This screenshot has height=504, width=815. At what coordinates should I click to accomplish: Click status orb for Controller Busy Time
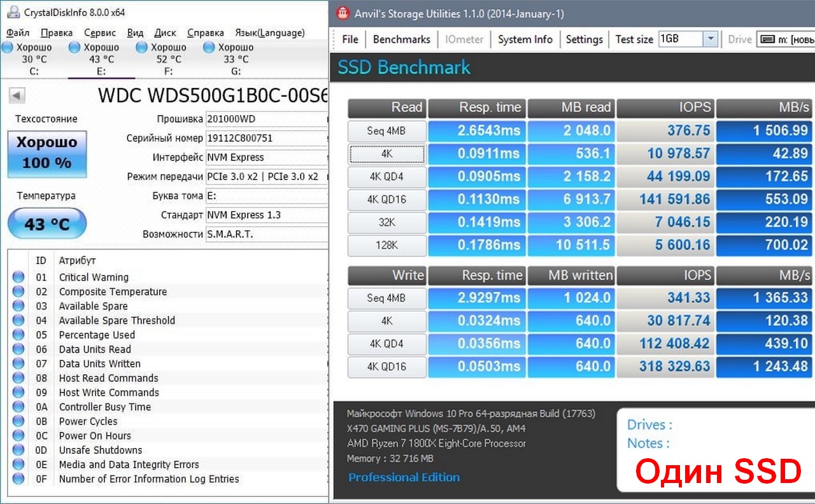coord(18,407)
